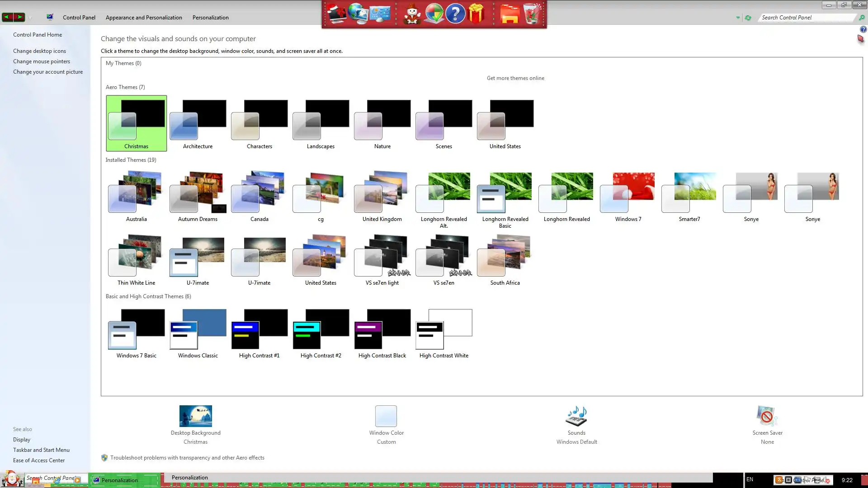Click the Window Color Custom swatch
The height and width of the screenshot is (488, 868).
(x=386, y=416)
